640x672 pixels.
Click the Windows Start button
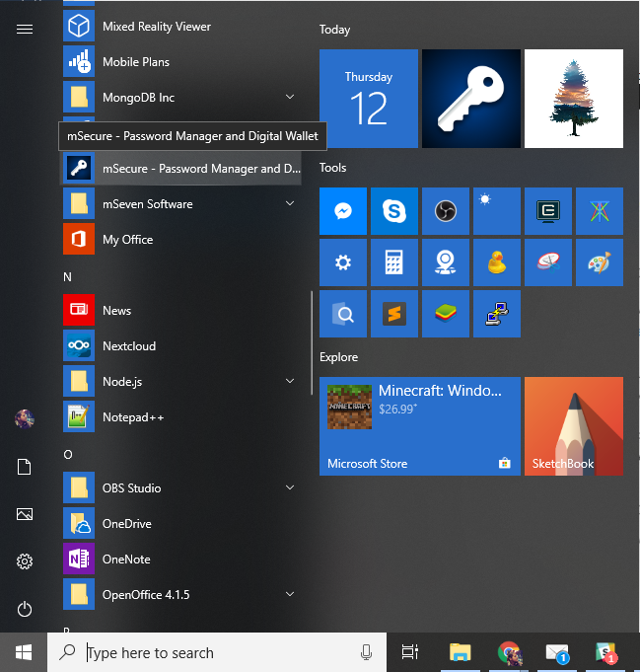pyautogui.click(x=24, y=652)
